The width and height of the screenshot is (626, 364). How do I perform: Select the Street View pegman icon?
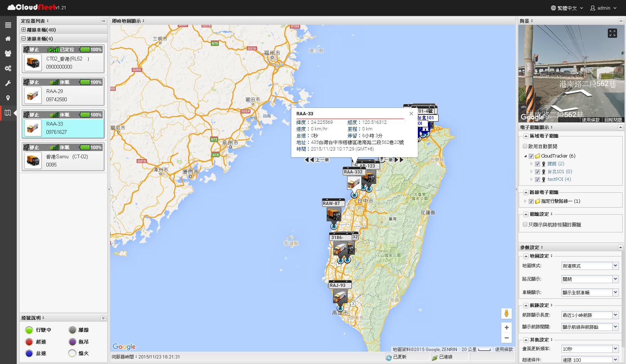[506, 313]
